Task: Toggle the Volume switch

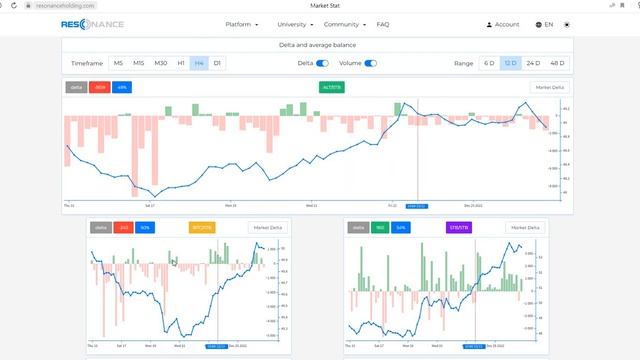Action: coord(370,63)
